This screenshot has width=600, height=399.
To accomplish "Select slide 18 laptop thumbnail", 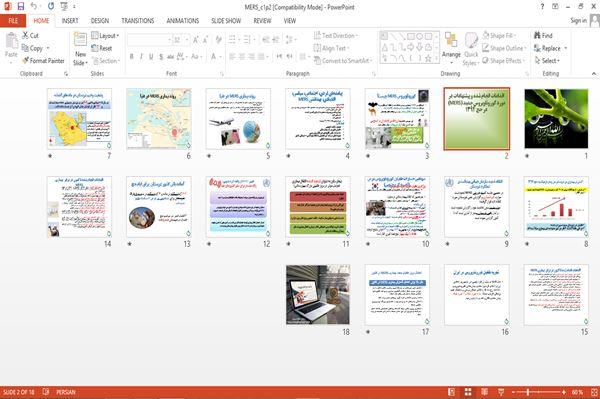I will (x=318, y=295).
